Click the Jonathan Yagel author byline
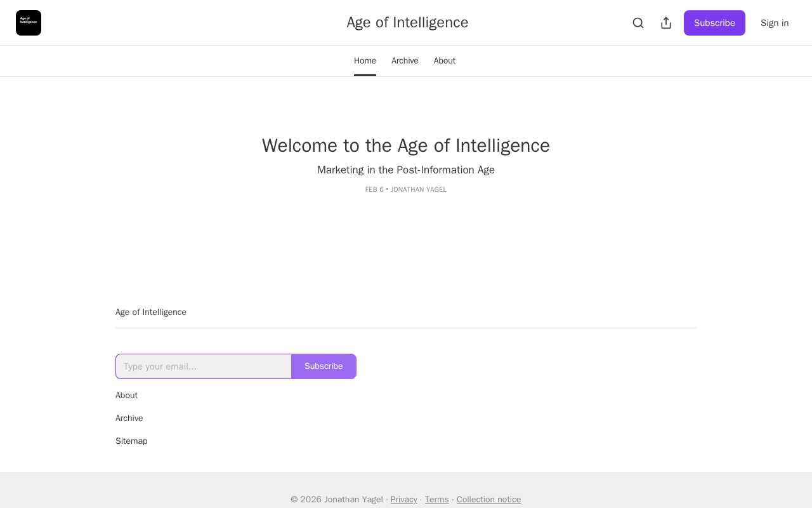The image size is (812, 508). pyautogui.click(x=419, y=190)
